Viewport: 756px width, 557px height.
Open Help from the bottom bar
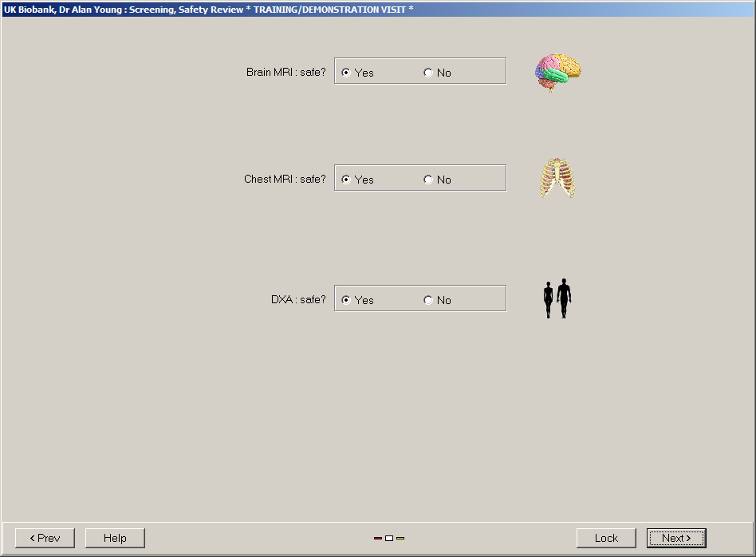click(x=115, y=538)
